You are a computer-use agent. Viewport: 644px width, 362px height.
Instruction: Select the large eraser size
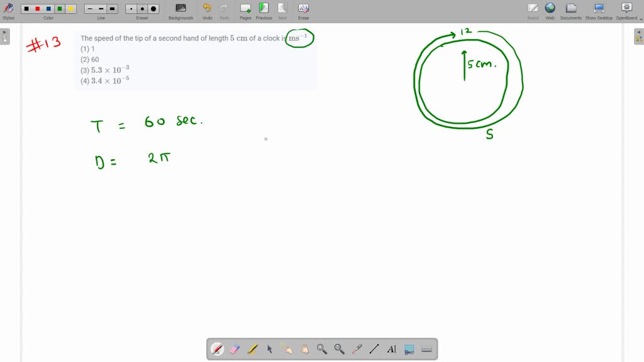point(153,9)
